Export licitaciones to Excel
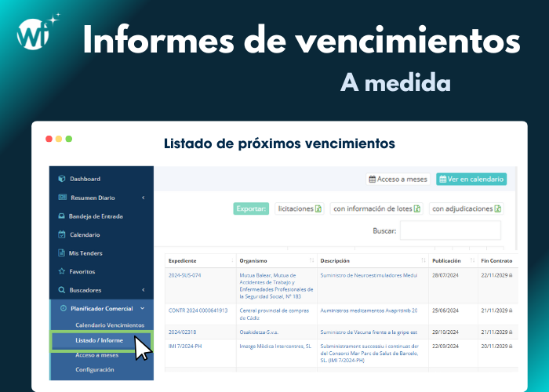This screenshot has height=392, width=549. (x=299, y=209)
